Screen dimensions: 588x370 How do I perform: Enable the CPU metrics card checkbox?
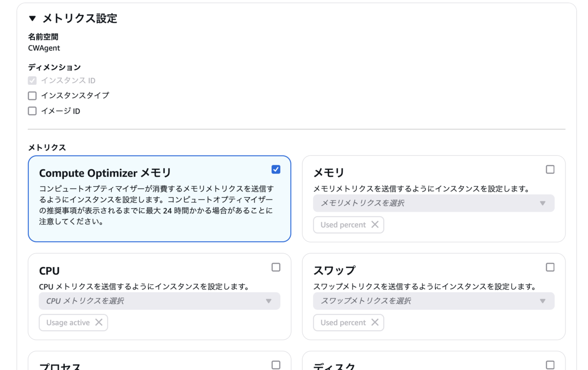[276, 268]
